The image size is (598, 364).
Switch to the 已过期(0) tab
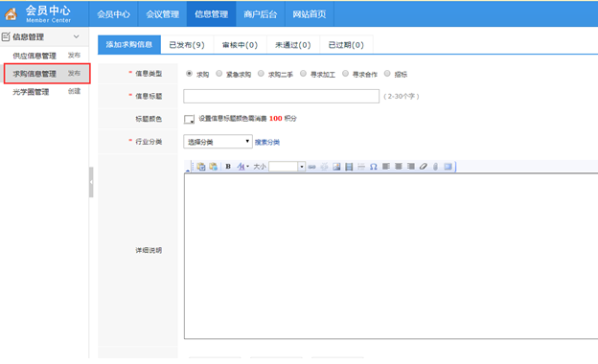(x=346, y=45)
